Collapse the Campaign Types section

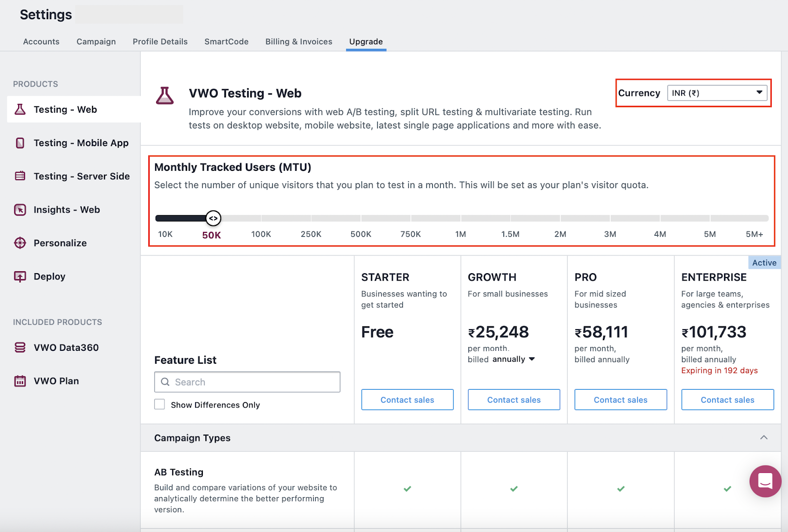click(x=764, y=438)
